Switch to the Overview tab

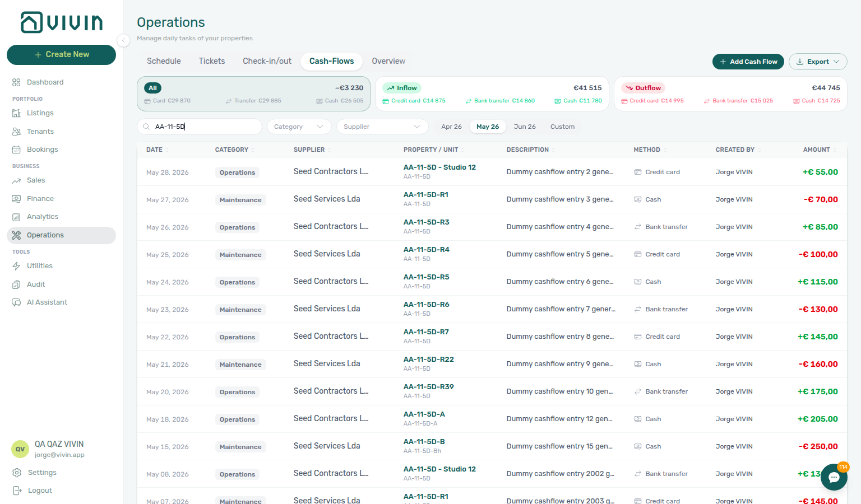pos(388,61)
